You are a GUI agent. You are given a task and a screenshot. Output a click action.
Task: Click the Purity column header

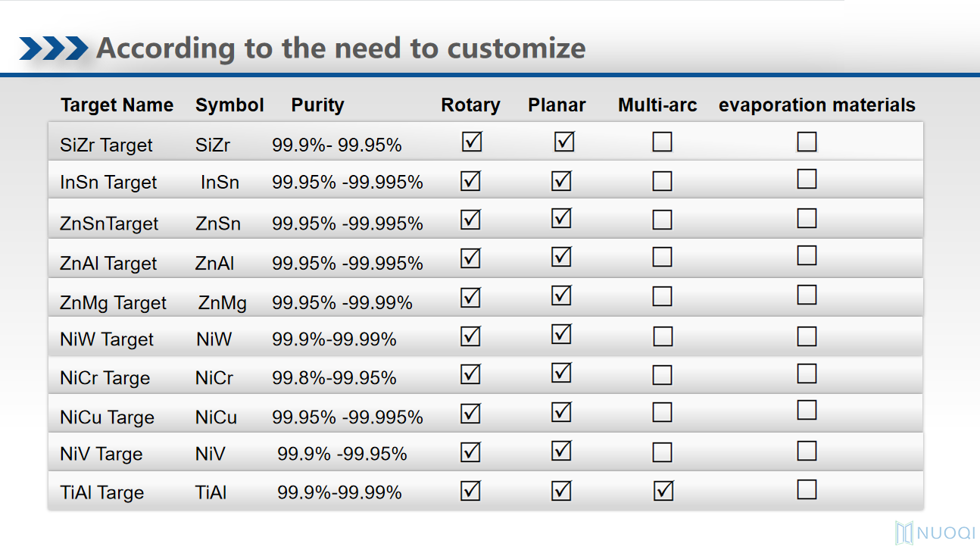(317, 105)
